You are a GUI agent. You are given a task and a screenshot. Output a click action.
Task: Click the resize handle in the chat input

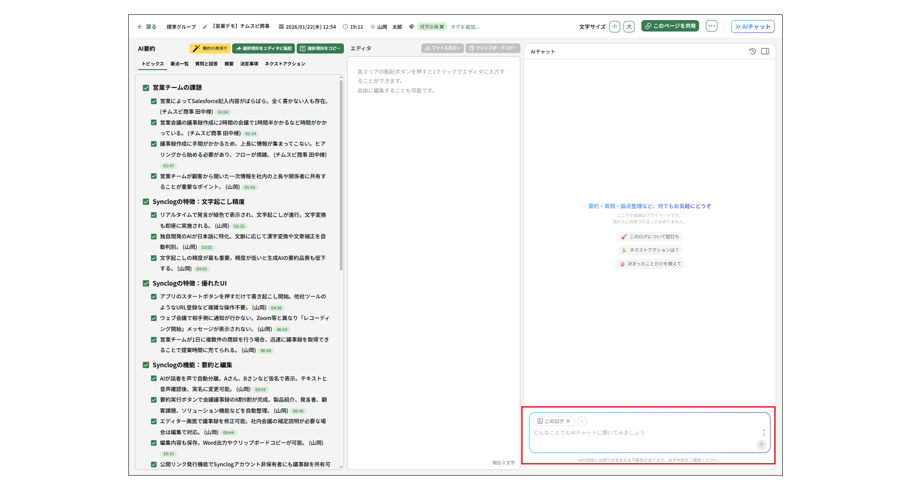click(764, 432)
